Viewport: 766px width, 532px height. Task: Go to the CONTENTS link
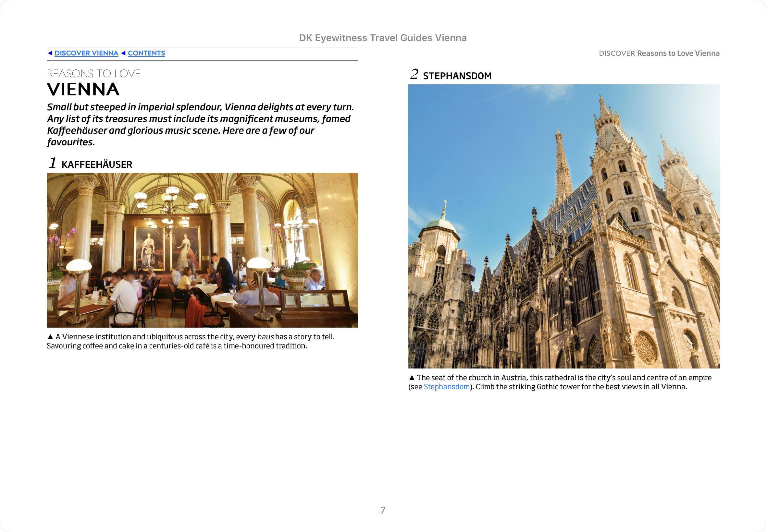coord(146,53)
